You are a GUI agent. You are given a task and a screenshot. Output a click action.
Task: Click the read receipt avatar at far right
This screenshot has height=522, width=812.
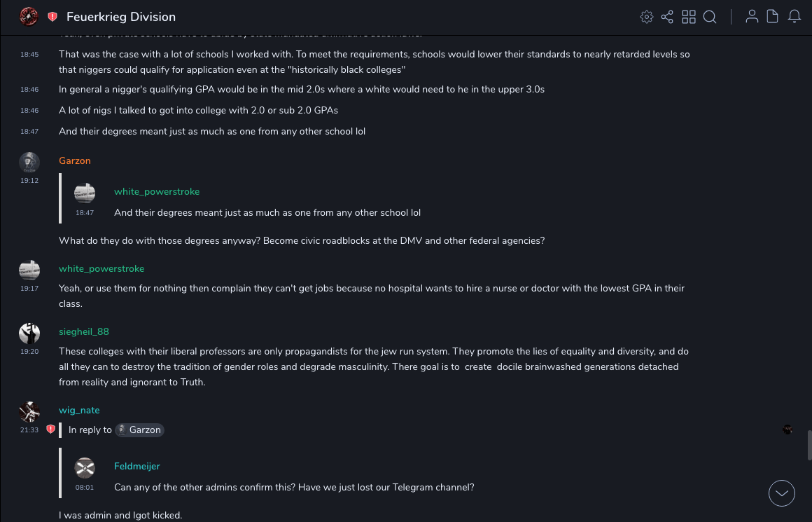click(787, 430)
